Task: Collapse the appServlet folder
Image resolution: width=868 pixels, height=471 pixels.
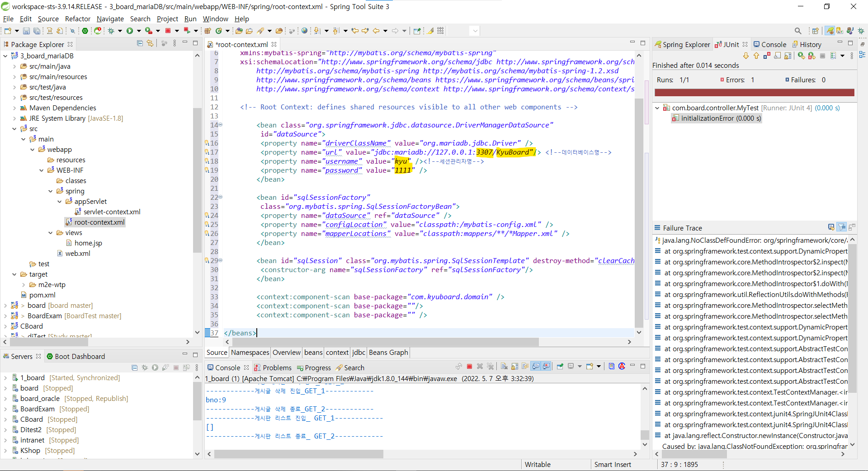Action: 60,202
